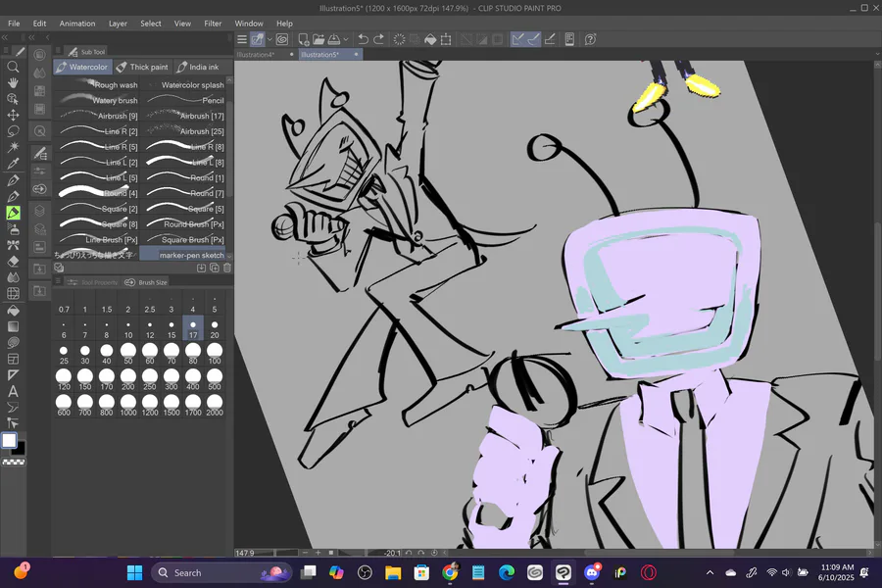
Task: Click the Open file folder icon
Action: pyautogui.click(x=318, y=39)
